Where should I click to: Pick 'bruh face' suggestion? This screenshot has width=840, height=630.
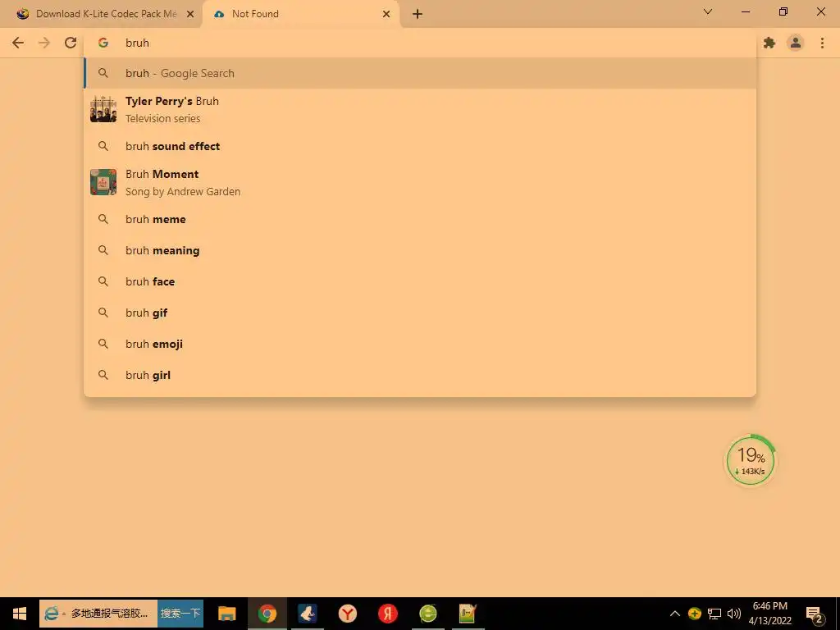click(x=420, y=281)
